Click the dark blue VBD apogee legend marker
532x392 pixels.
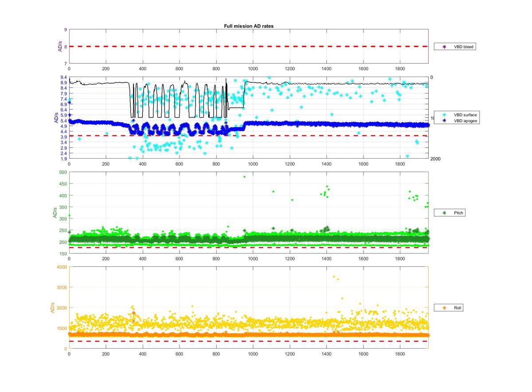(x=444, y=120)
